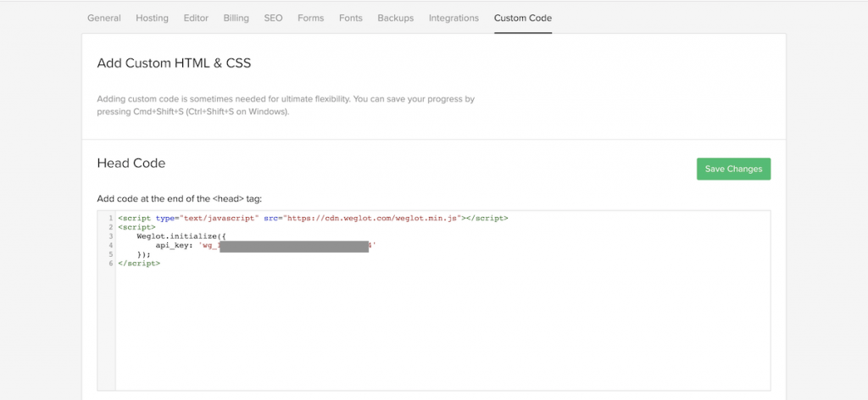Open the Editor tab
The image size is (868, 400).
point(196,18)
